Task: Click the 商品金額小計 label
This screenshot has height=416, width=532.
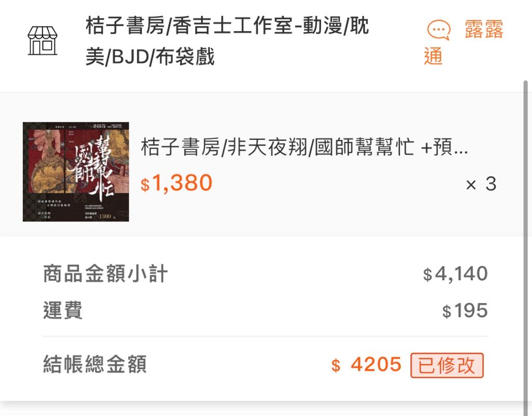Action: tap(105, 274)
